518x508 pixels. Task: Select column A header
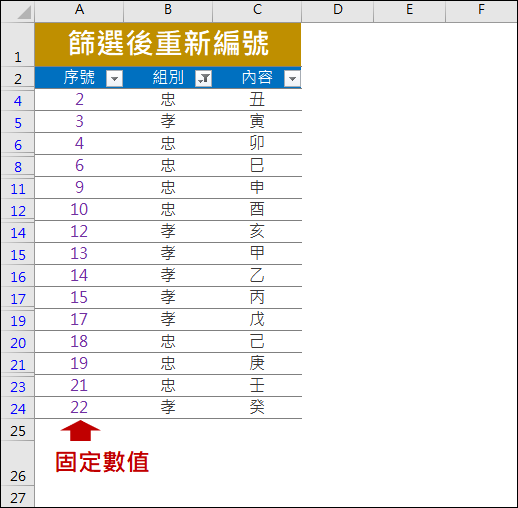point(79,10)
